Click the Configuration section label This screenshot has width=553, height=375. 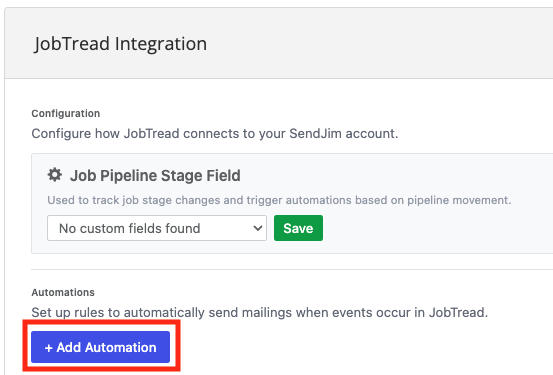[x=66, y=114]
